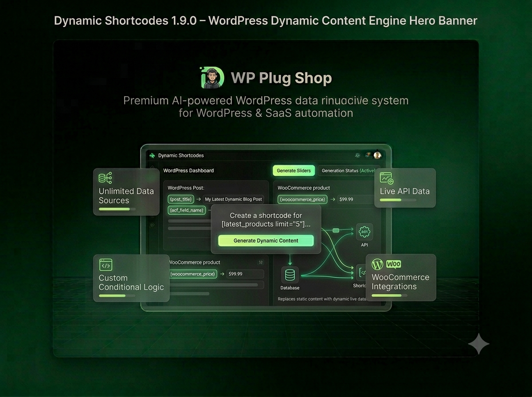Viewport: 532px width, 397px height.
Task: Click the swirl icon in the dashboard header
Action: pos(357,156)
